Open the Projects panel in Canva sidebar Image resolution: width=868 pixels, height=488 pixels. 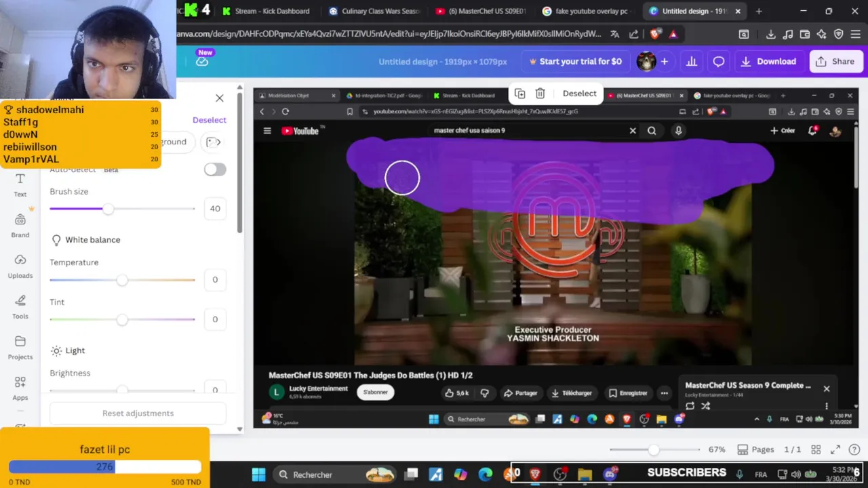20,348
